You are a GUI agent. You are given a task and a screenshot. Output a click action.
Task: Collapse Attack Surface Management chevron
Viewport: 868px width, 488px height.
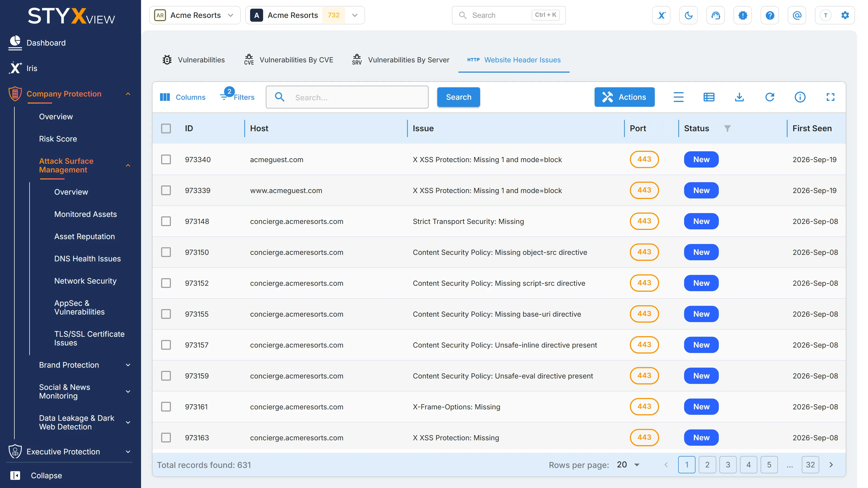tap(128, 165)
